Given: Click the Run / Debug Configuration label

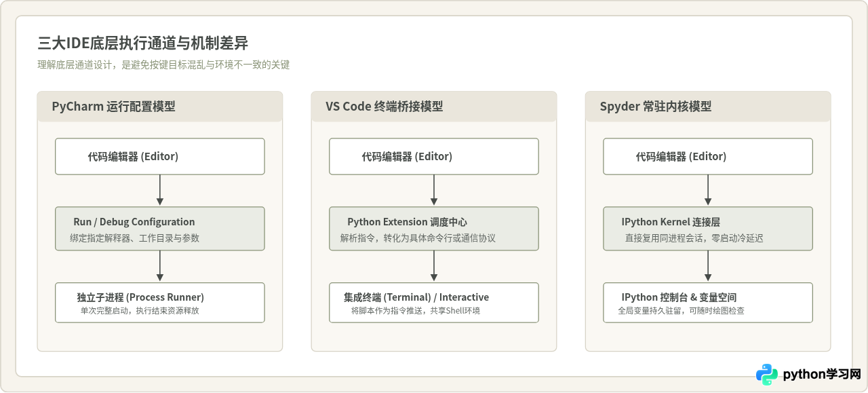Looking at the screenshot, I should click(134, 222).
